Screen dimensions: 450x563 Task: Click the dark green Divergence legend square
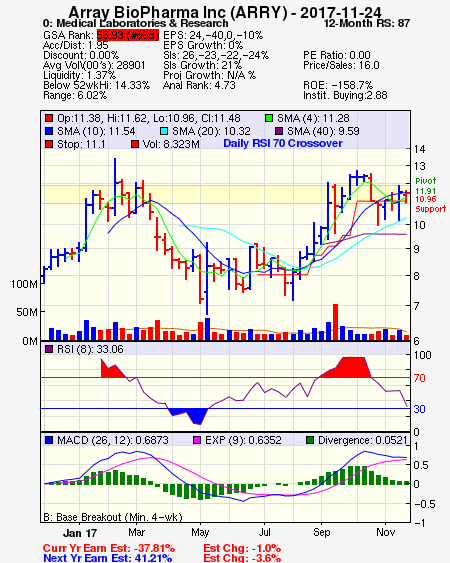click(x=310, y=440)
